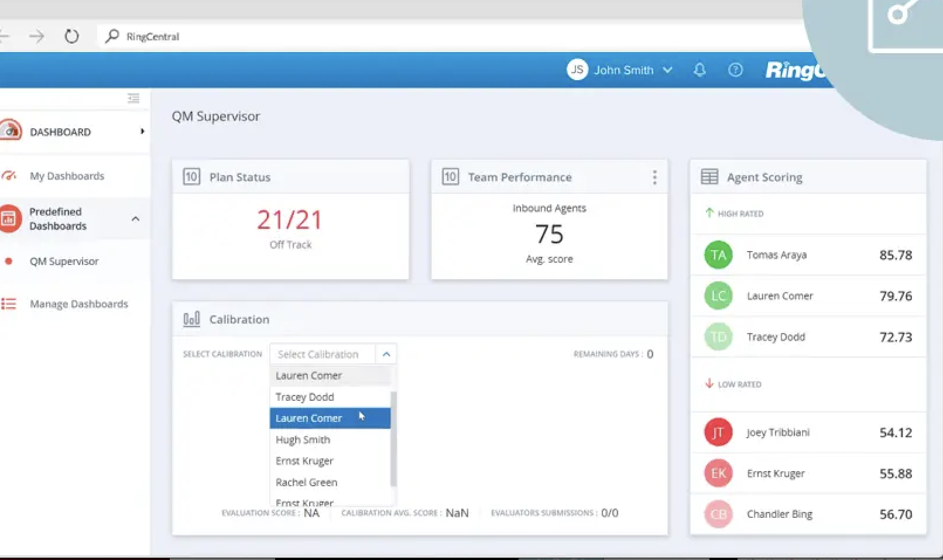Screen dimensions: 943x560
Task: Choose first Lauren Comer option in list
Action: tap(330, 376)
